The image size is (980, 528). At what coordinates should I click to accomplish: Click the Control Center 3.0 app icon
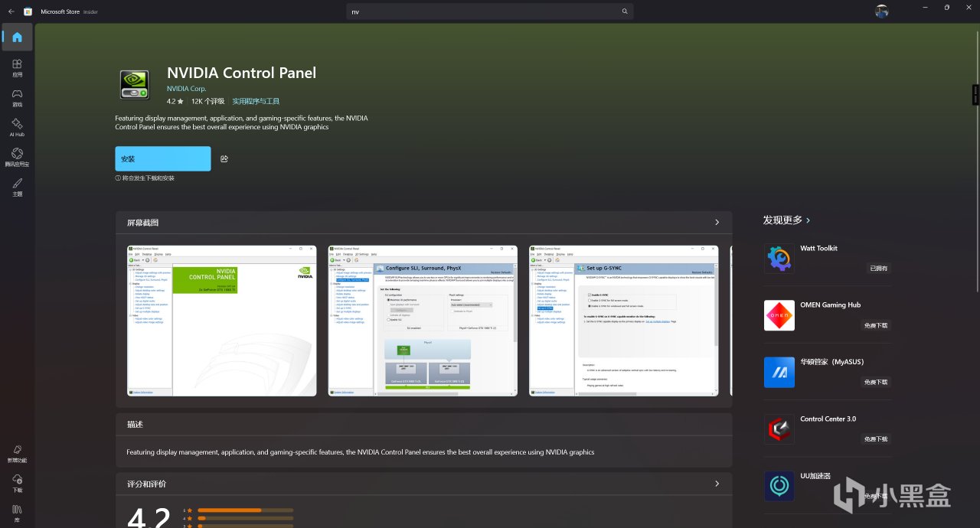779,429
